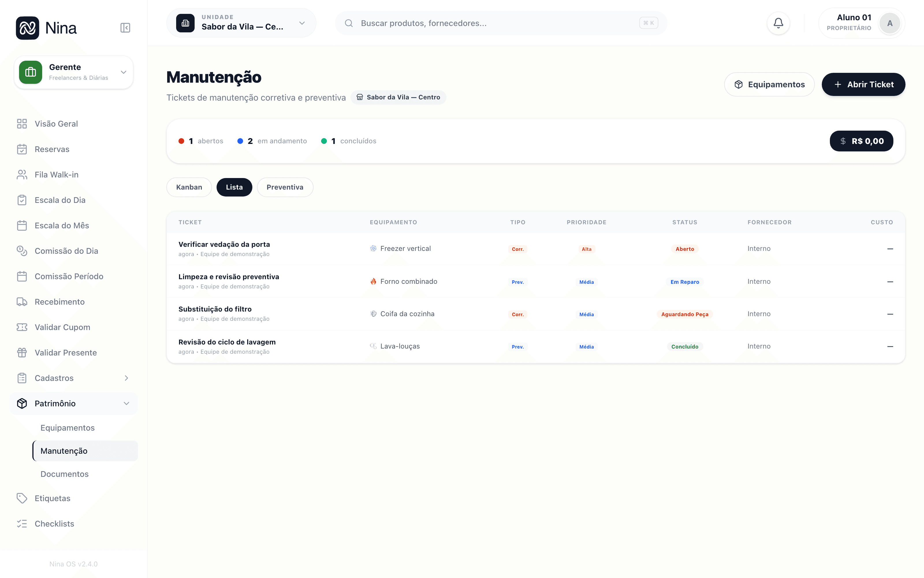This screenshot has height=578, width=924.
Task: Open the Unidade selector dropdown
Action: [x=241, y=23]
